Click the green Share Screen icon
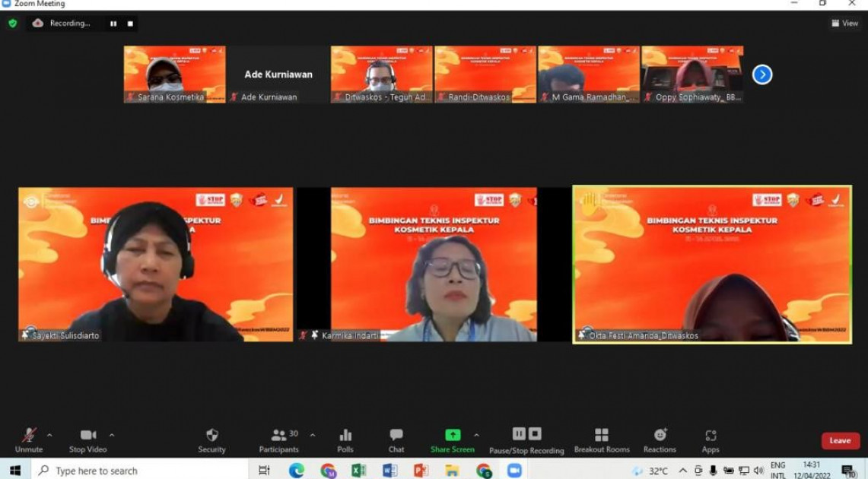 (x=453, y=435)
